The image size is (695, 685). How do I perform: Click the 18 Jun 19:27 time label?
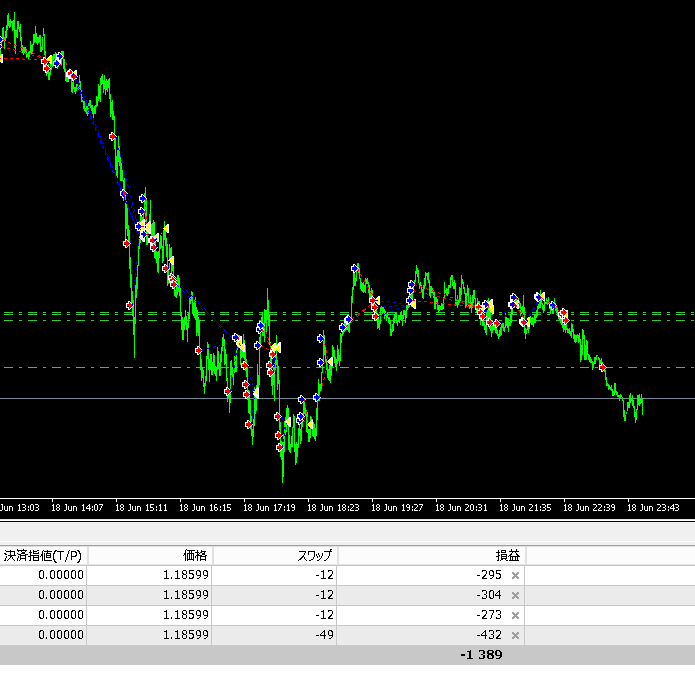coord(397,508)
